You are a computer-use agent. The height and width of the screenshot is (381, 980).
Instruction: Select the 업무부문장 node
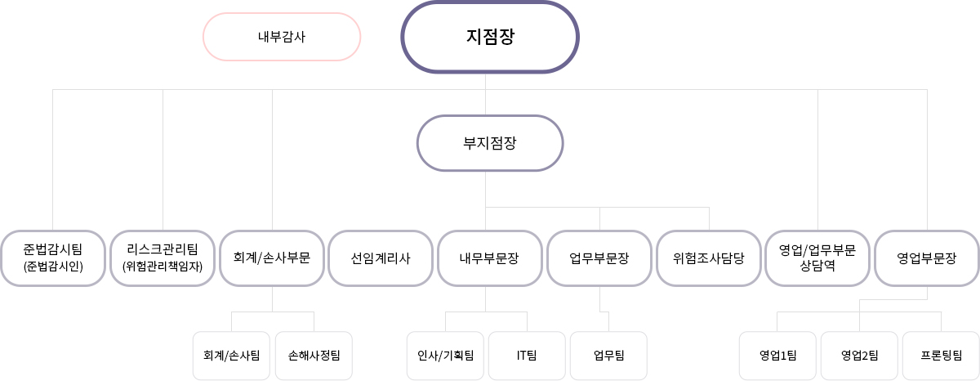click(599, 258)
